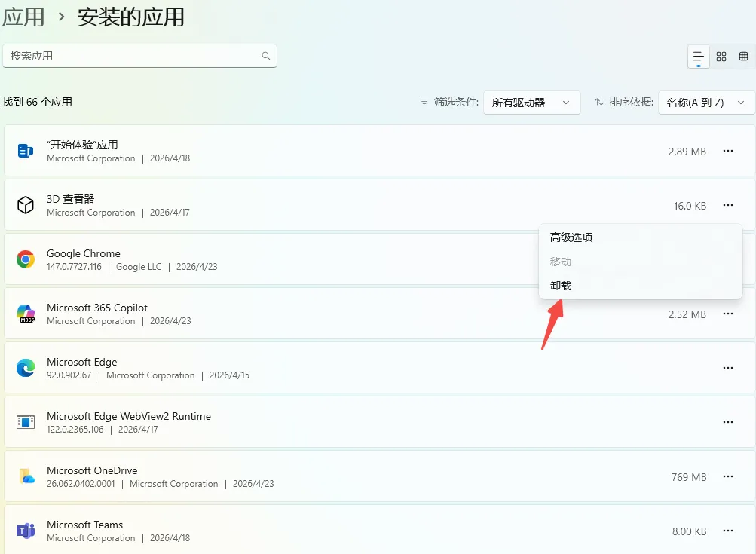
Task: Click the Microsoft OneDrive icon
Action: [x=26, y=476]
